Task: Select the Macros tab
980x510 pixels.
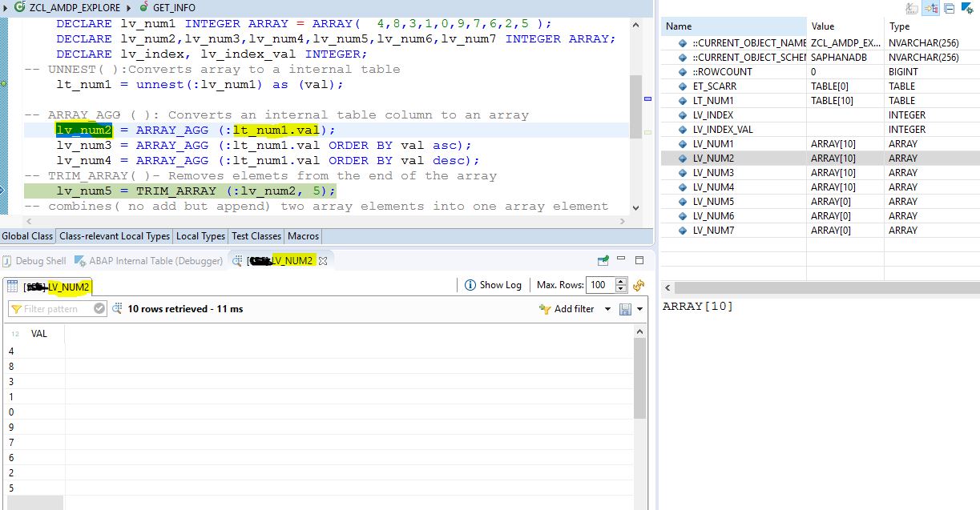Action: [304, 236]
